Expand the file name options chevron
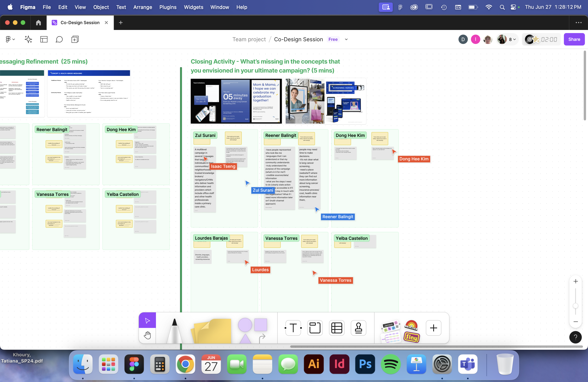 (x=346, y=39)
